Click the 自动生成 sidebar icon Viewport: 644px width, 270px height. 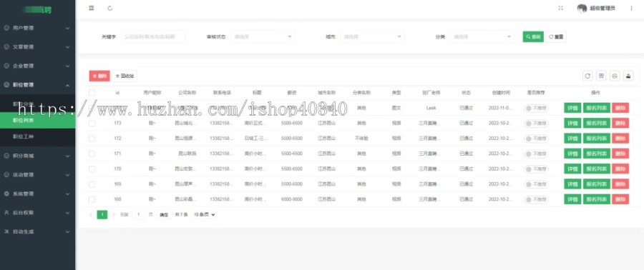click(x=6, y=231)
